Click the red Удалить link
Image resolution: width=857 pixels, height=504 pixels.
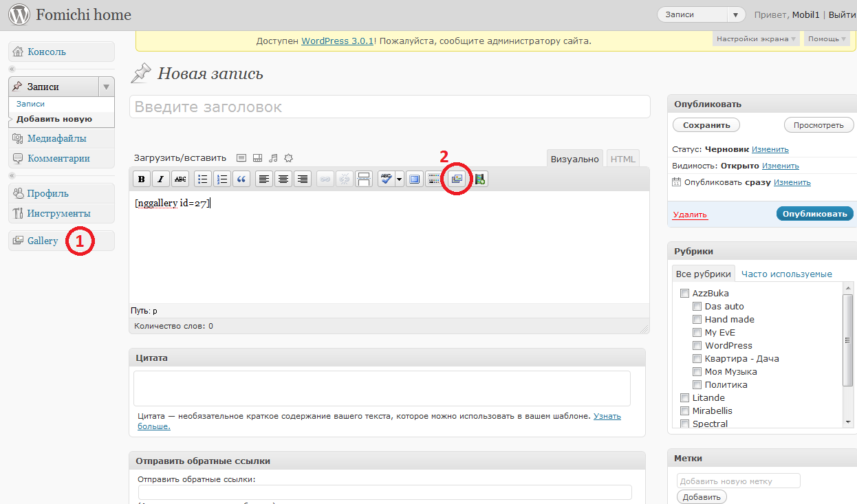pos(690,215)
